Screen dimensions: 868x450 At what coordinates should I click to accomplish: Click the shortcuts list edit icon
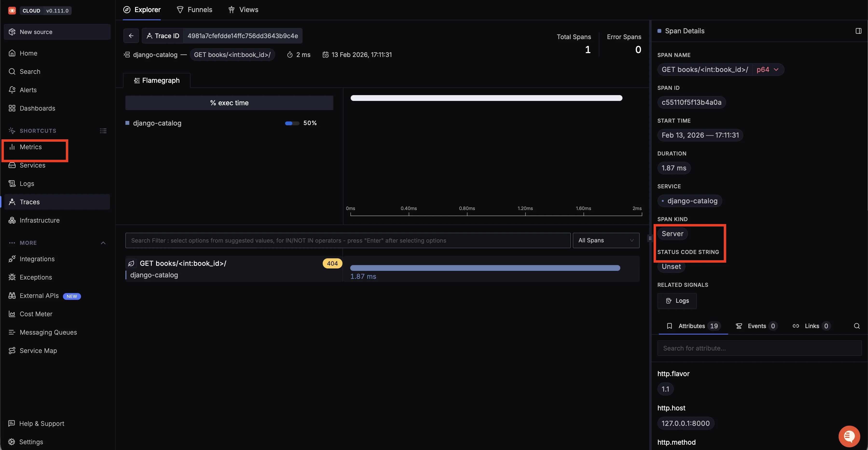(103, 131)
